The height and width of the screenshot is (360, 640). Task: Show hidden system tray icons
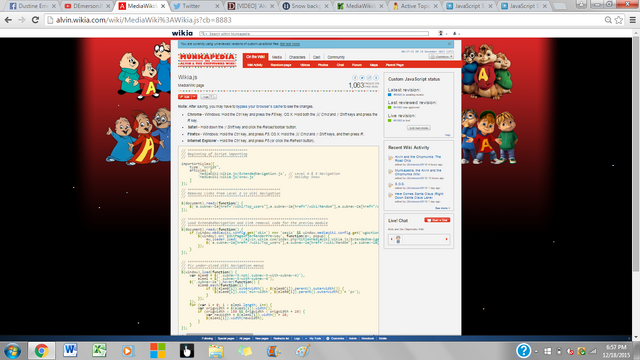pyautogui.click(x=536, y=351)
